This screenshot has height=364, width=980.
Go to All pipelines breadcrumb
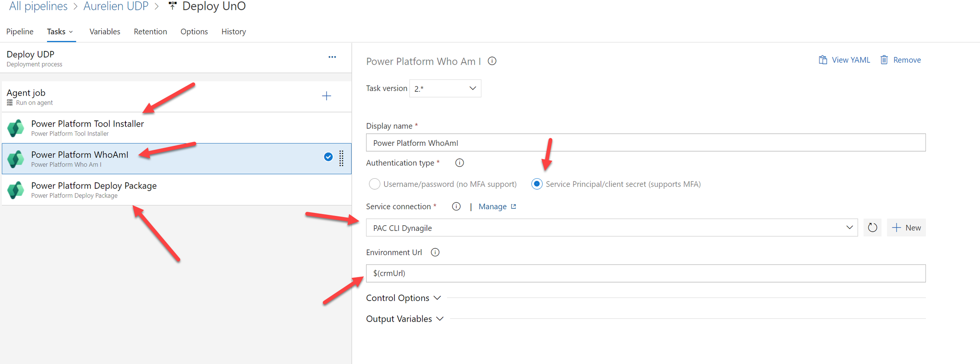[38, 6]
